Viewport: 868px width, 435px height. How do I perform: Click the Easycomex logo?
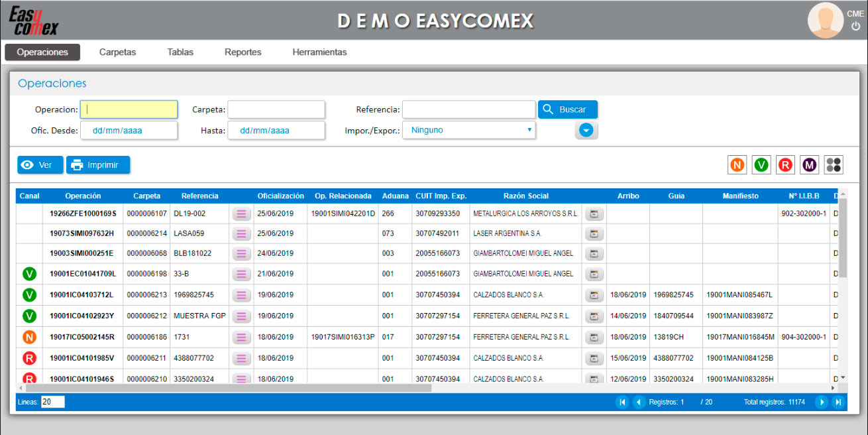(x=33, y=21)
